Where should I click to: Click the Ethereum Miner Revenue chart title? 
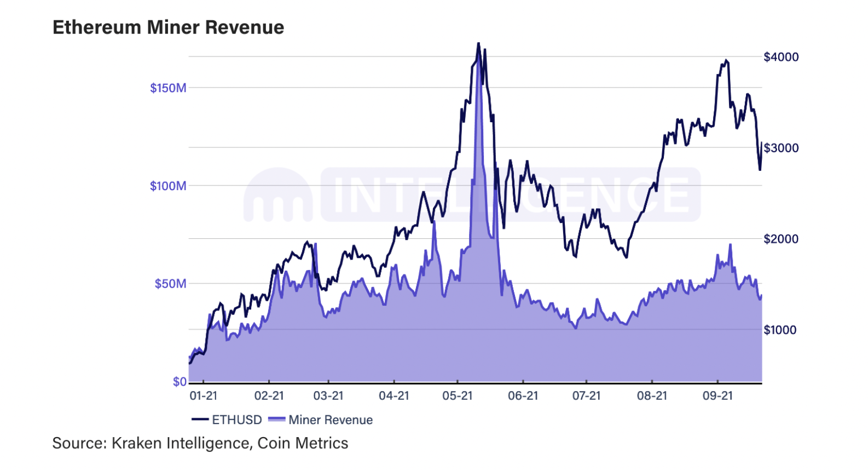click(x=169, y=27)
